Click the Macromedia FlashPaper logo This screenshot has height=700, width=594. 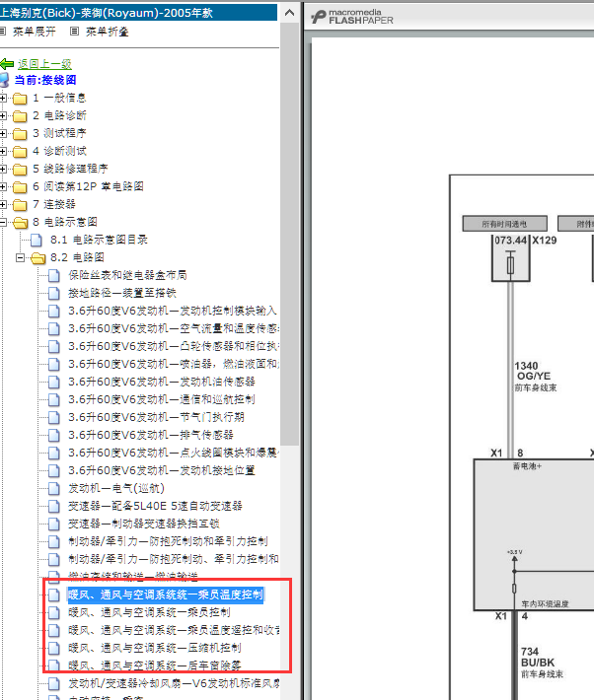352,17
